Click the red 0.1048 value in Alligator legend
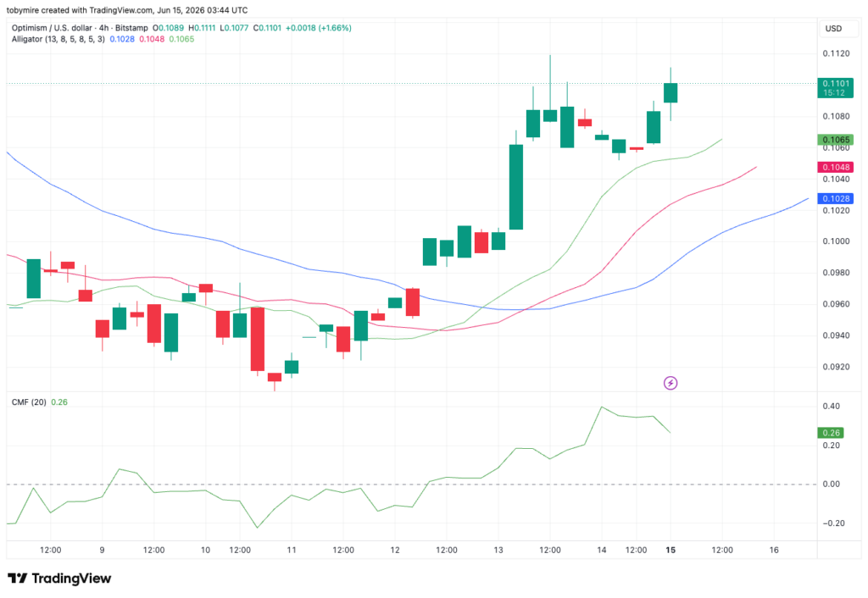This screenshot has height=598, width=868. [152, 39]
